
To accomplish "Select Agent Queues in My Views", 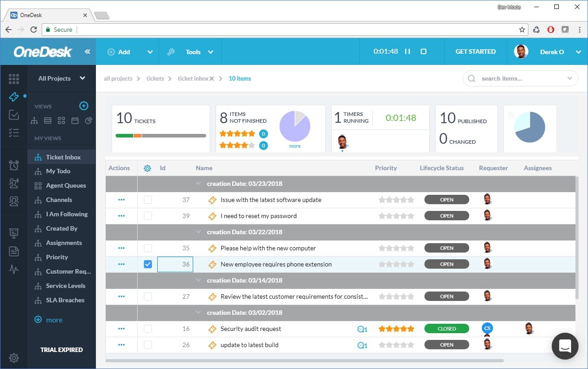I will pos(66,185).
